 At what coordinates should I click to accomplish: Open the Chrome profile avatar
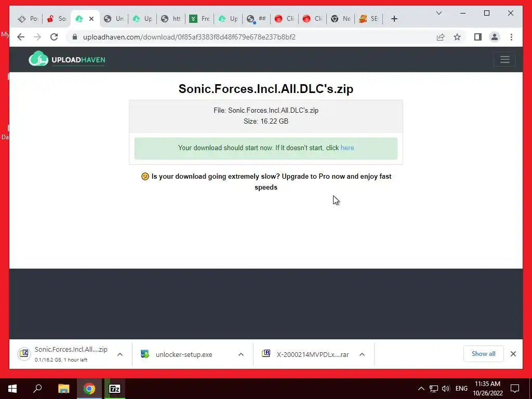[495, 37]
